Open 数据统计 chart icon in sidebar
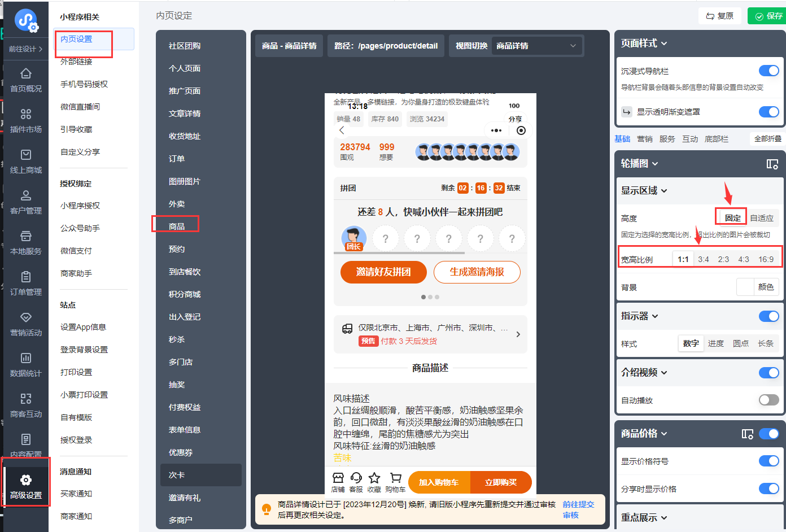Viewport: 786px width, 532px height. pyautogui.click(x=26, y=358)
